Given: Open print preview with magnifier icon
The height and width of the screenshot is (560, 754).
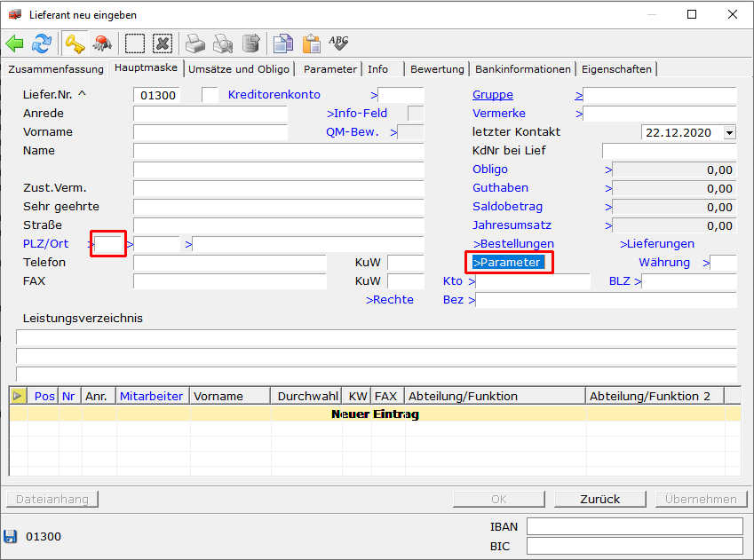Looking at the screenshot, I should [x=223, y=43].
